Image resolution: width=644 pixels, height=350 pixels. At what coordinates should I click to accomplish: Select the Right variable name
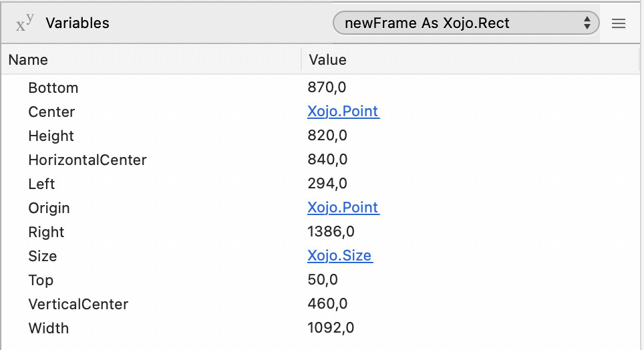click(x=47, y=232)
